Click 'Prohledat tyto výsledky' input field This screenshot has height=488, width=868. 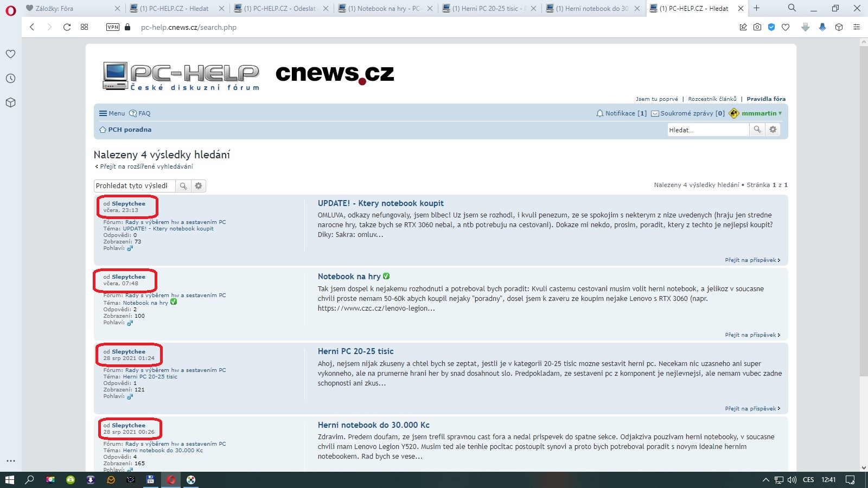135,186
